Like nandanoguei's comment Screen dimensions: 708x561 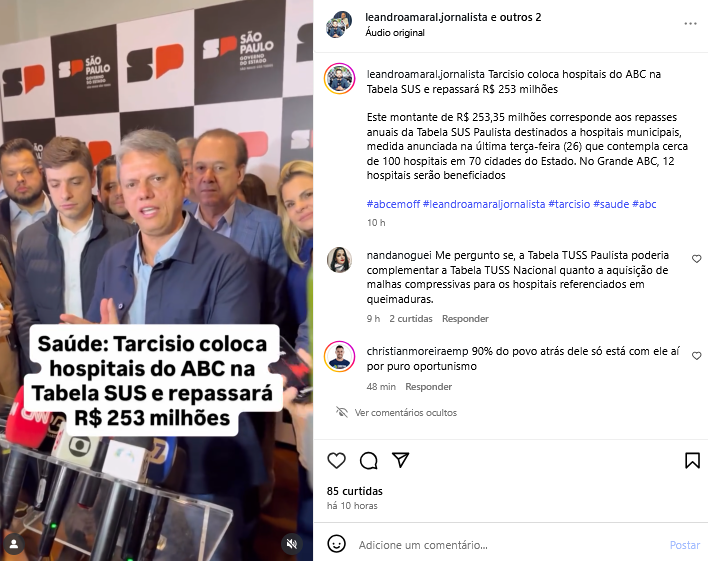tap(697, 259)
